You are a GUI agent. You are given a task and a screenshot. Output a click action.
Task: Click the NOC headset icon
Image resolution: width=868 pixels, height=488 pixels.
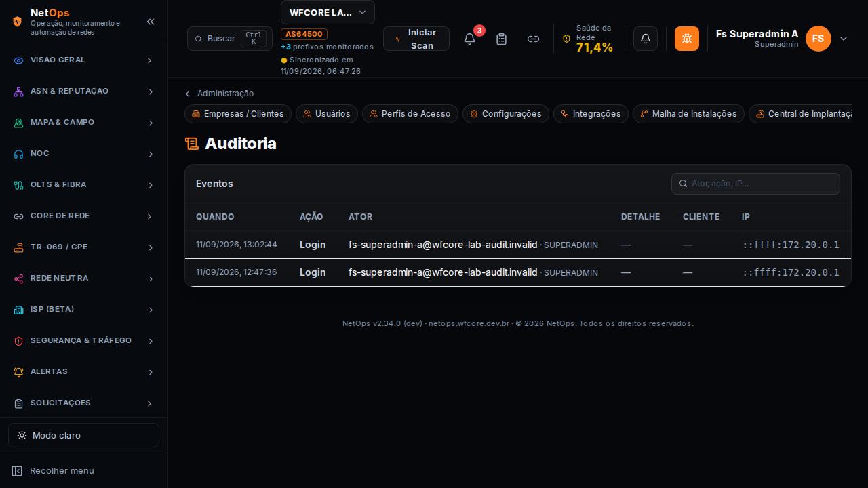pyautogui.click(x=18, y=154)
